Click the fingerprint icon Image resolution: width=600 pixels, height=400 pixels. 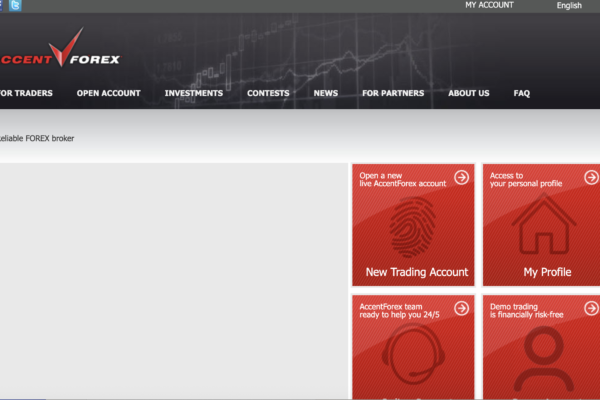412,227
